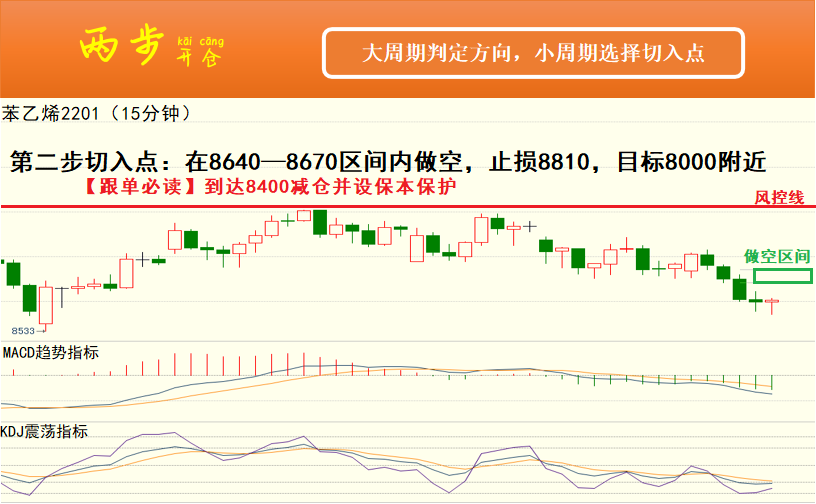Viewport: 816px width, 504px height.
Task: Click the 8533 low price marker
Action: click(23, 330)
